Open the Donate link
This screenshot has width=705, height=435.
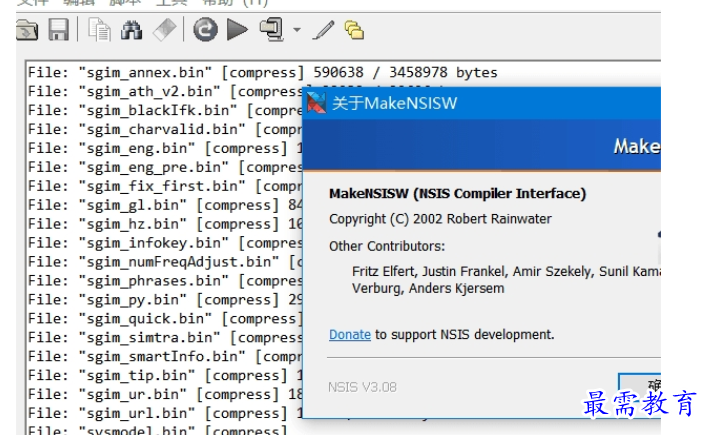(x=350, y=335)
